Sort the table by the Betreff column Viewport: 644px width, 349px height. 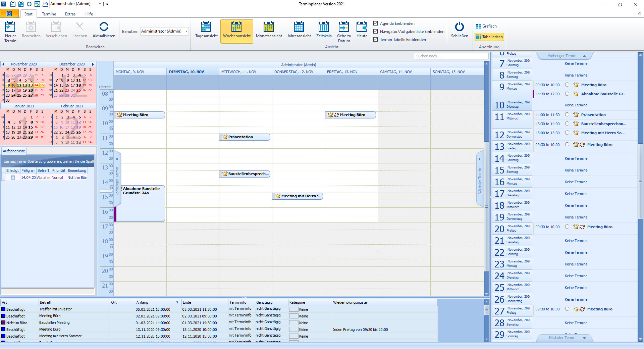(x=74, y=302)
